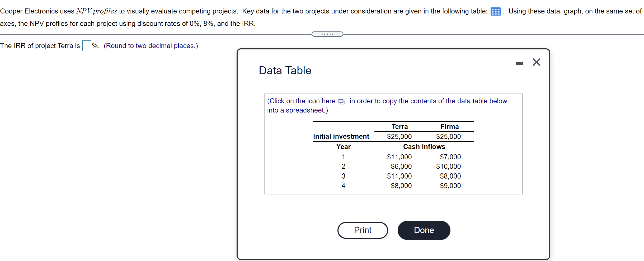The height and width of the screenshot is (261, 644).
Task: Select the $25,000 value under Terra
Action: (x=399, y=136)
